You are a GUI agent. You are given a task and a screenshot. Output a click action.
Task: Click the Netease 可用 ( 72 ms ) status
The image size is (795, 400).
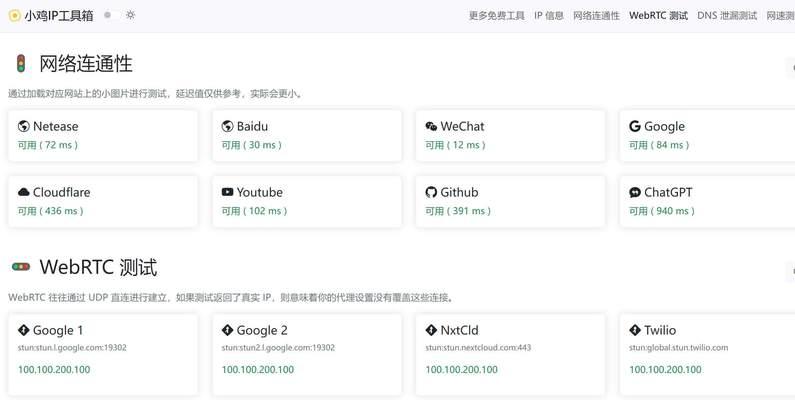[x=48, y=145]
